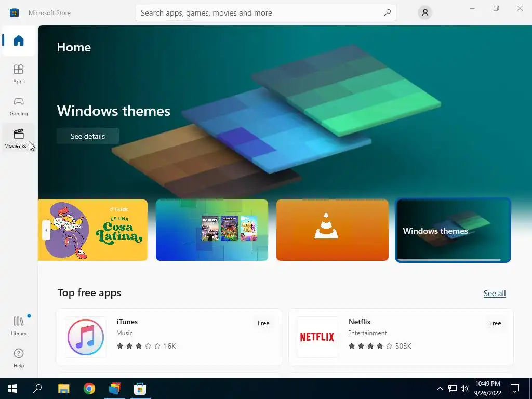The height and width of the screenshot is (399, 532).
Task: Open File Explorer from taskbar
Action: [x=63, y=389]
